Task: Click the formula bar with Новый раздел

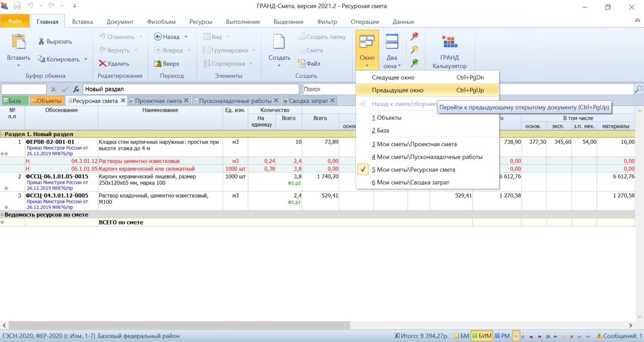Action: 191,89
